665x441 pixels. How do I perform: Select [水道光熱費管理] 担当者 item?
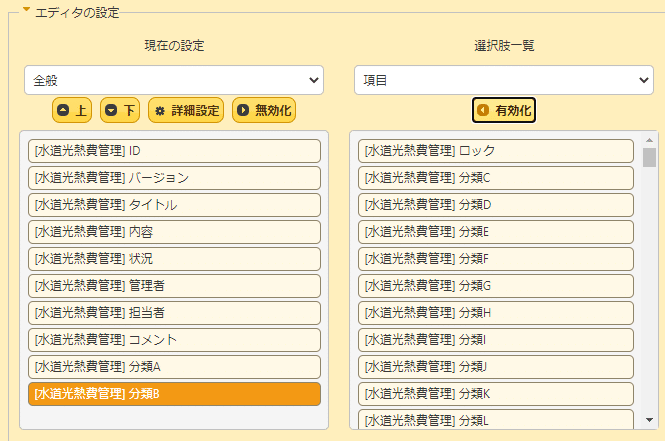pyautogui.click(x=174, y=313)
